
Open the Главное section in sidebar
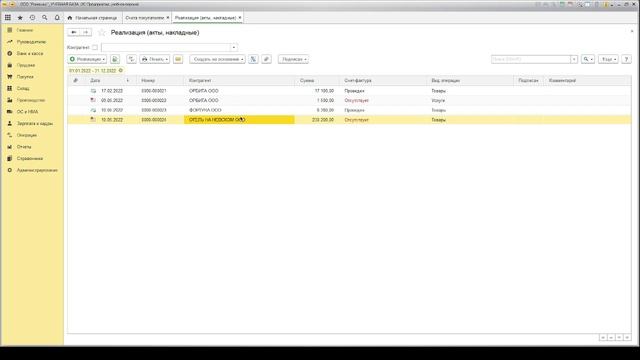25,30
